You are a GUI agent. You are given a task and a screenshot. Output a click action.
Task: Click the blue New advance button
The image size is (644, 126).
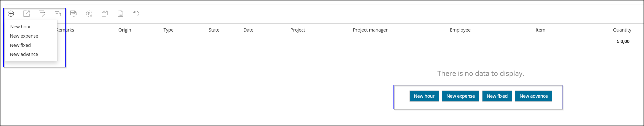coord(533,96)
